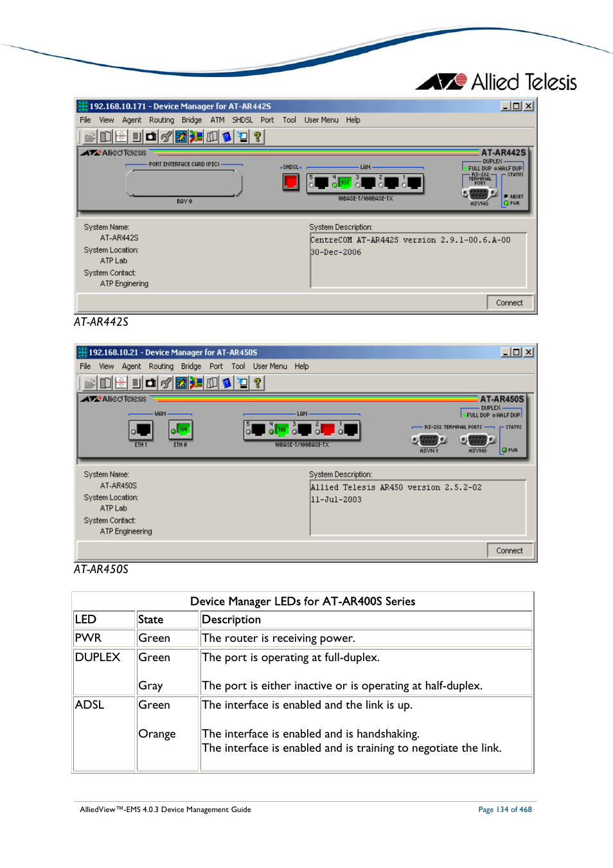Select red LAN port 2 on AT-AR450S
The image size is (613, 868).
point(327,430)
